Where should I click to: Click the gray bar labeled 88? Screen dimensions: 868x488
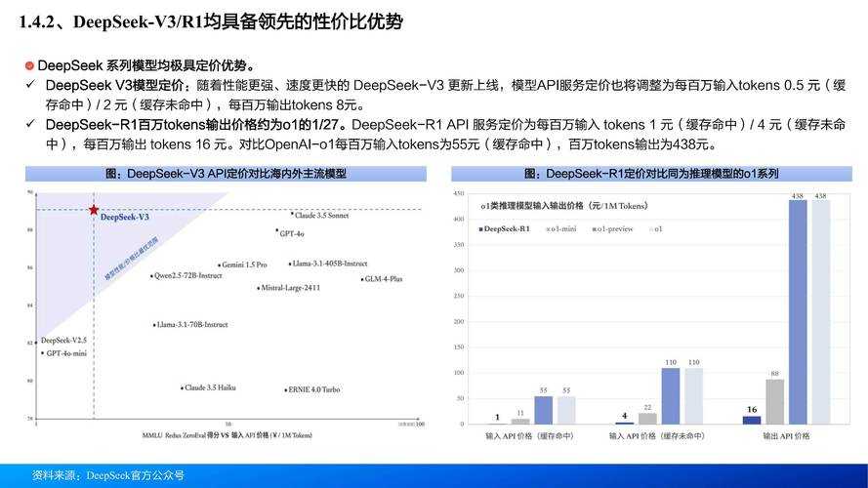coord(775,402)
